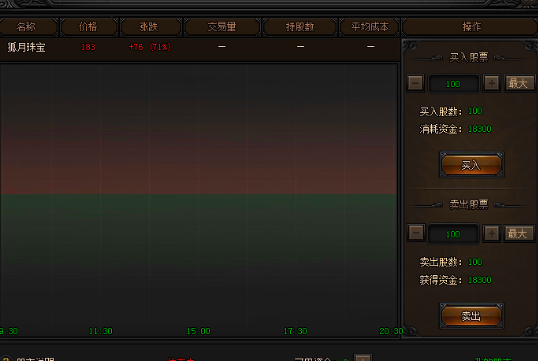Select the 名称 column header
The height and width of the screenshot is (361, 538).
point(27,27)
